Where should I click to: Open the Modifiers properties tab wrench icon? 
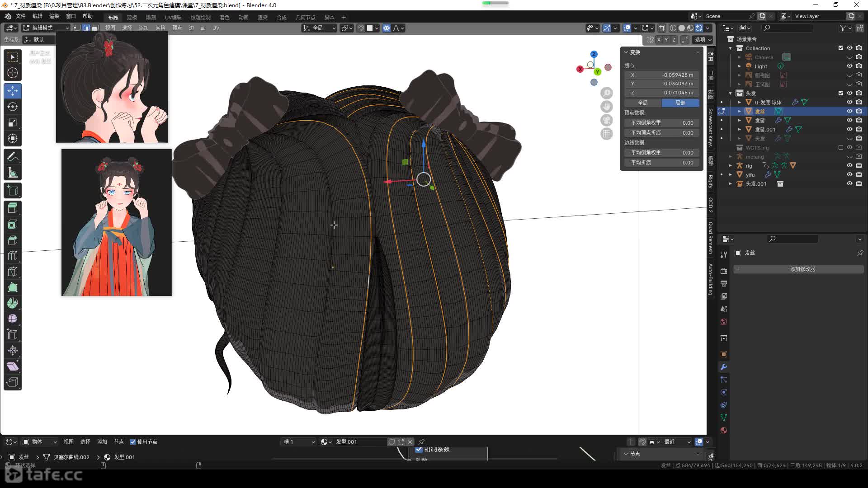tap(724, 367)
